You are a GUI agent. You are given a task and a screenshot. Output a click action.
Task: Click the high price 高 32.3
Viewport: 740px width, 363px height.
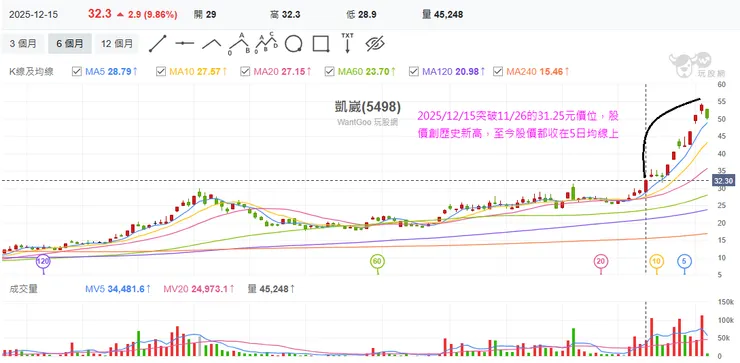click(285, 15)
